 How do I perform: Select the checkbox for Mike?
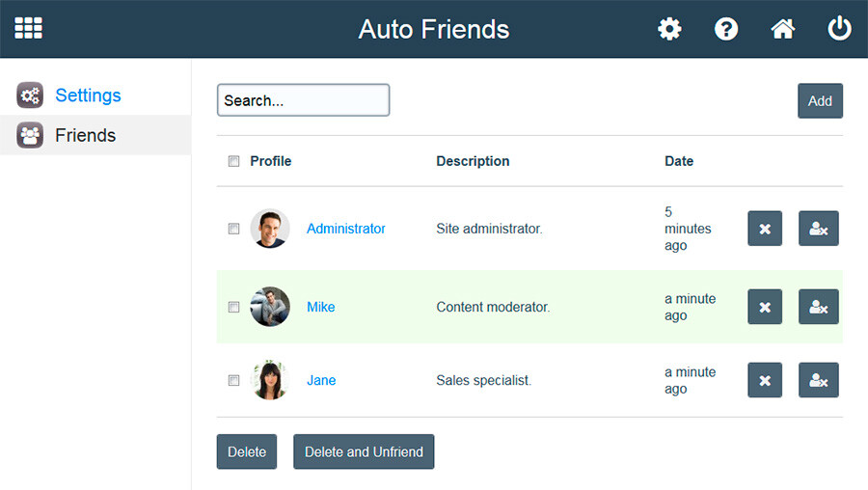click(233, 307)
